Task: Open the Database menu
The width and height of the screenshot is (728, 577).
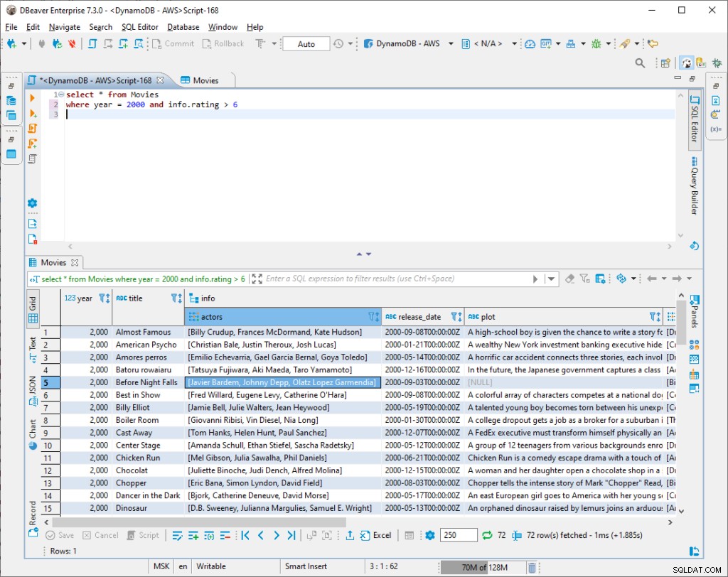Action: pos(183,27)
